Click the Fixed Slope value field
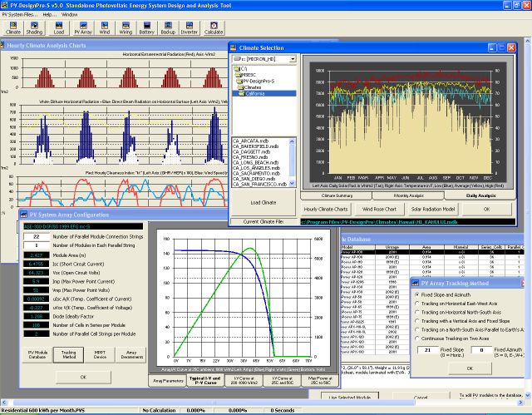The height and width of the screenshot is (415, 532). [x=427, y=352]
